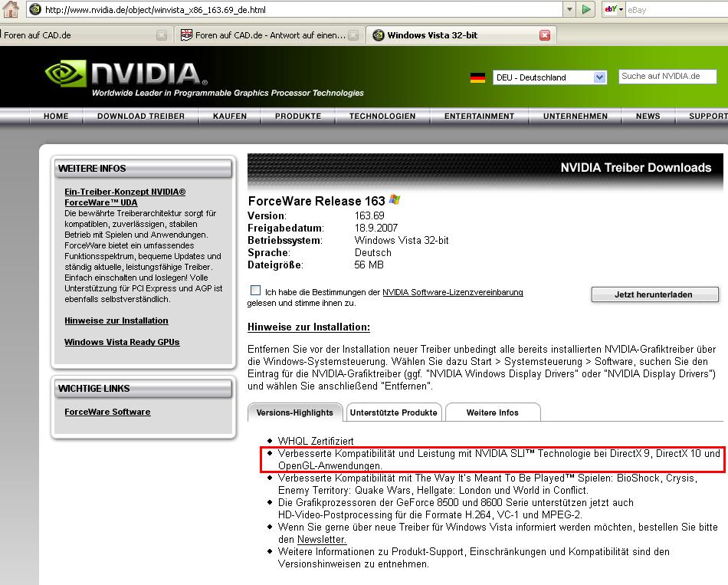Click the CAD.de favicon on the second tab
728x585 pixels.
pos(186,35)
